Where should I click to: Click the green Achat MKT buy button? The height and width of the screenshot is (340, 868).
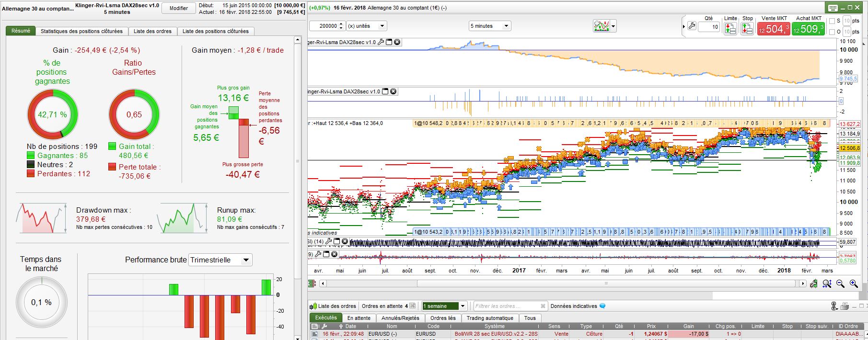click(808, 29)
